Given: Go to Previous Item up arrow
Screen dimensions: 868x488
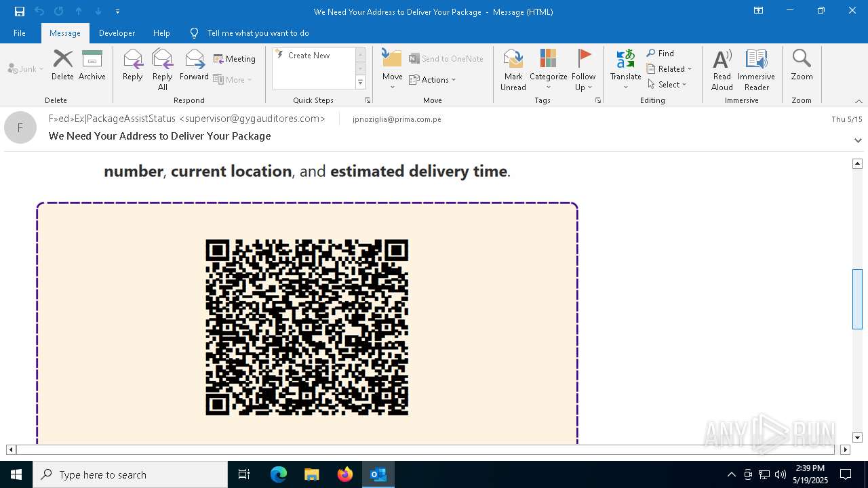Looking at the screenshot, I should click(x=79, y=12).
